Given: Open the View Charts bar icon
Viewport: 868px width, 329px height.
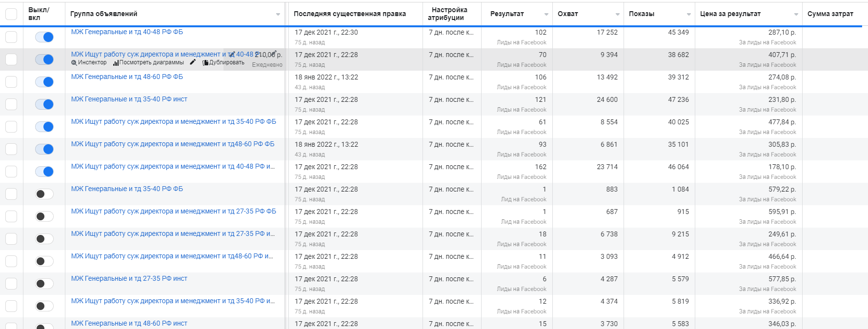Looking at the screenshot, I should [116, 63].
